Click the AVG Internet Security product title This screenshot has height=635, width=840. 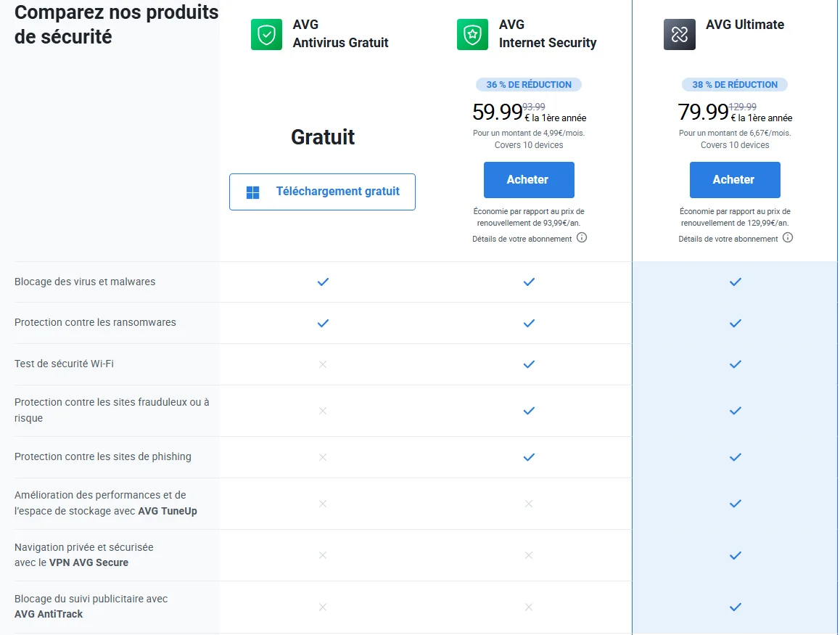click(x=548, y=34)
